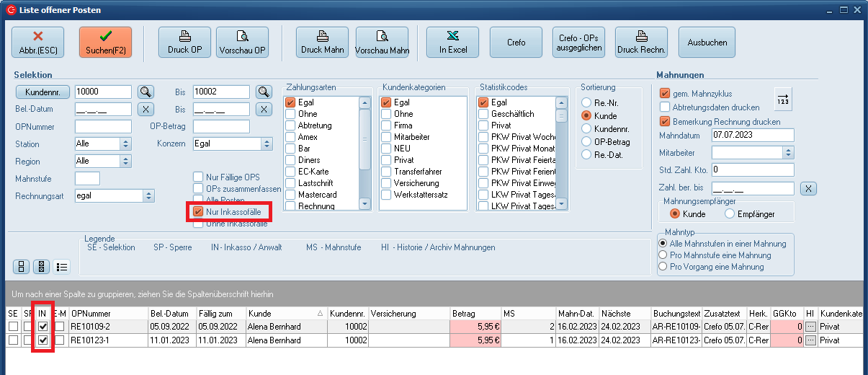Viewport: 868px width, 375px height.
Task: Select the Empfänger radio button
Action: pos(730,213)
